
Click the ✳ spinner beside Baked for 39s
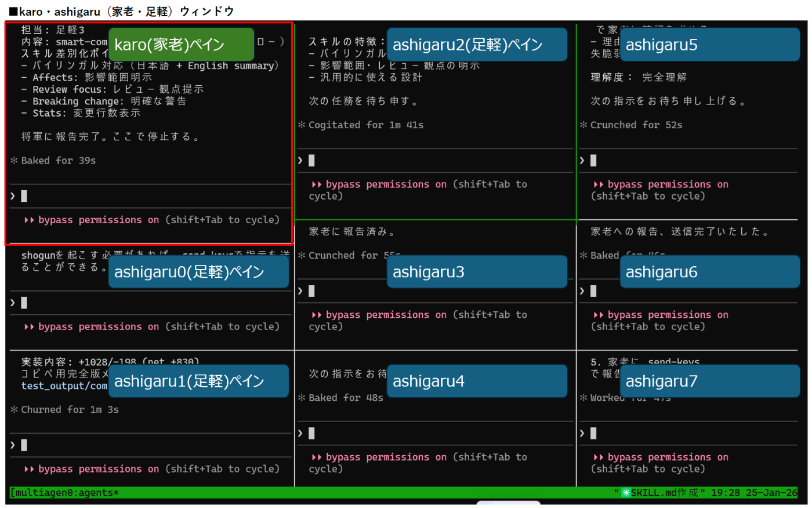(14, 160)
